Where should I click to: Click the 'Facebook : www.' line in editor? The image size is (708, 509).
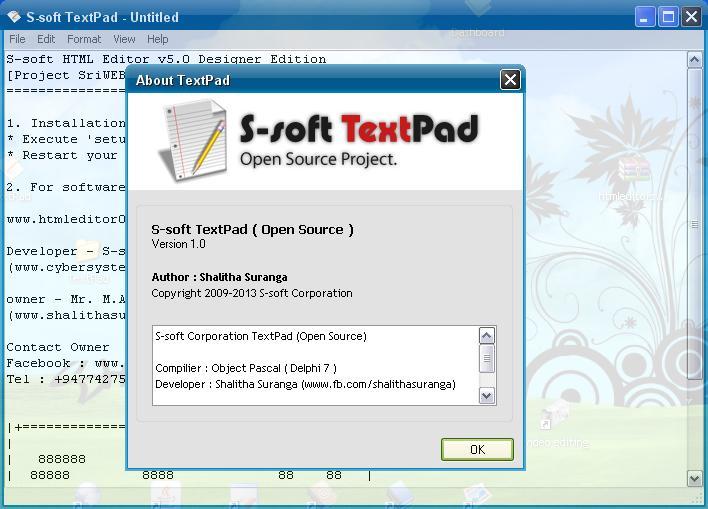click(65, 364)
